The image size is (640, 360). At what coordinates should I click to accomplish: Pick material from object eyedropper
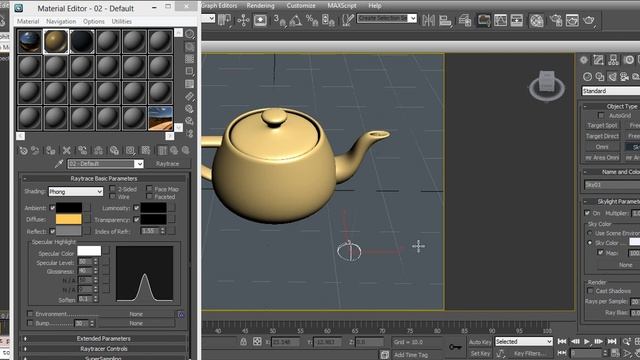(59, 164)
